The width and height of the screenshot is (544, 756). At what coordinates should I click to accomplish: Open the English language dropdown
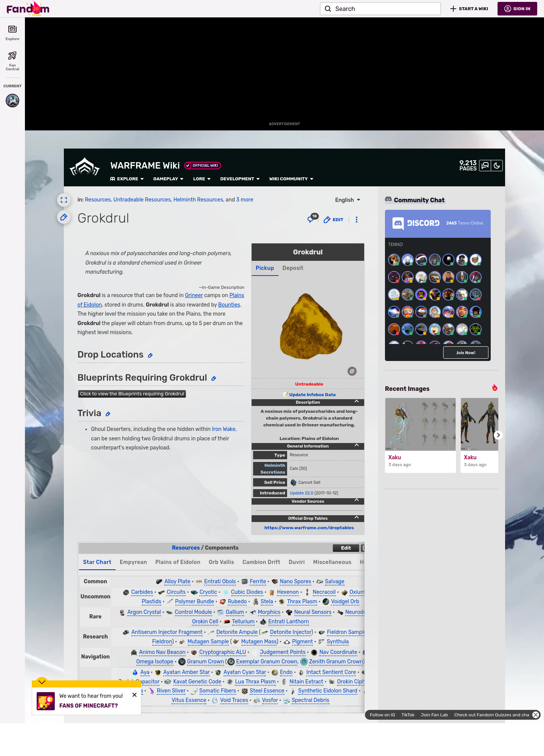pyautogui.click(x=348, y=200)
